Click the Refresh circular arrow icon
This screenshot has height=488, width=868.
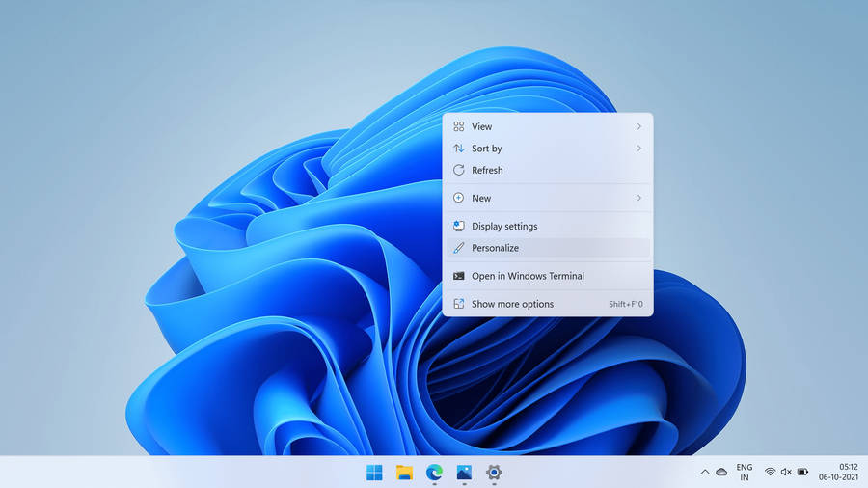[459, 170]
